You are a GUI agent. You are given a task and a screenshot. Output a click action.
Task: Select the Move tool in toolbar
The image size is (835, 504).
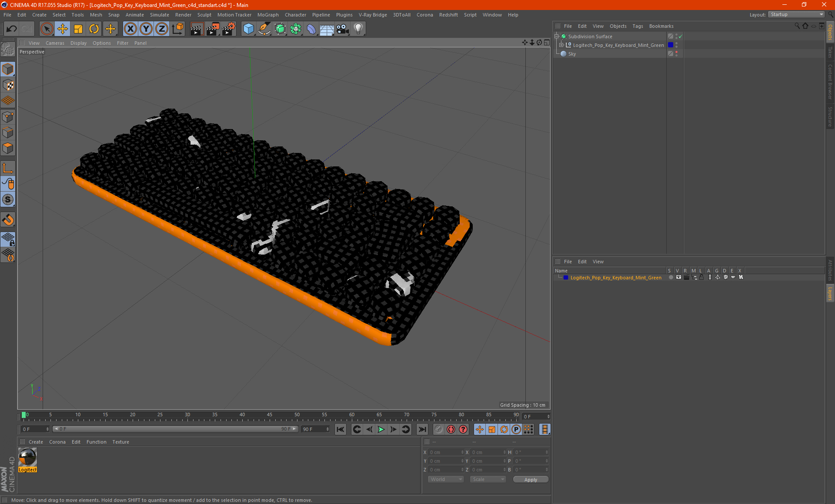(63, 29)
